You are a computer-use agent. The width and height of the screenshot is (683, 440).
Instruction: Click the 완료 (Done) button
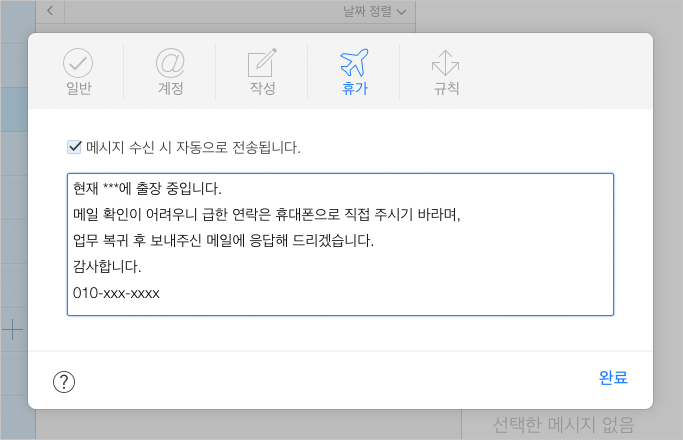613,377
